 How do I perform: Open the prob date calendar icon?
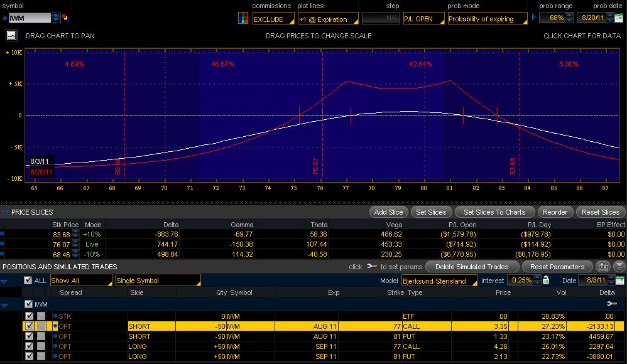coord(619,18)
